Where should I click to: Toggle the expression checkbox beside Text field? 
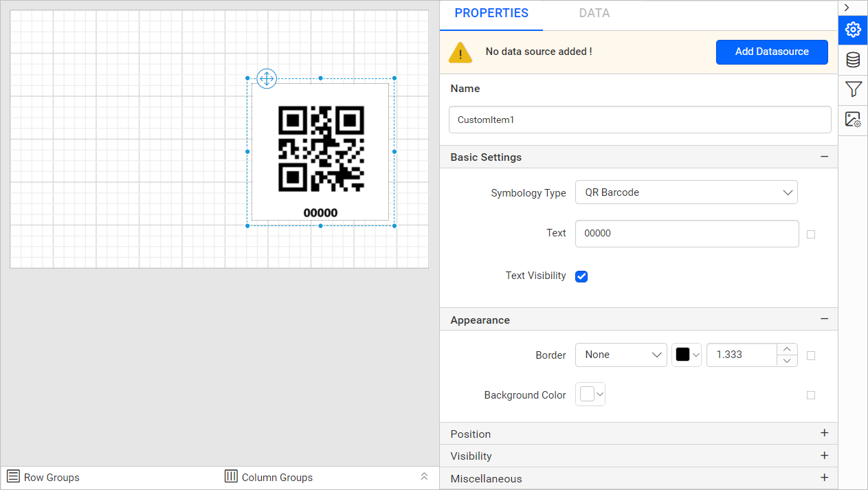coord(811,234)
